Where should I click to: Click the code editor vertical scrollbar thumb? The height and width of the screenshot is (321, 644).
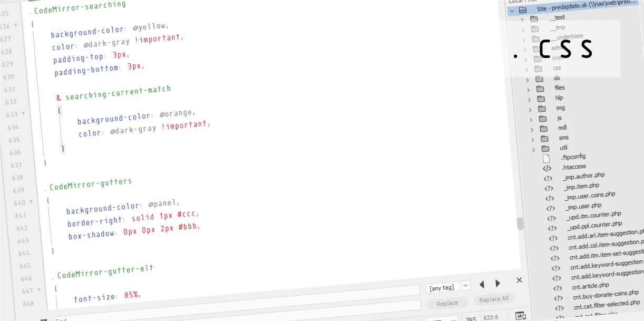pos(521,223)
